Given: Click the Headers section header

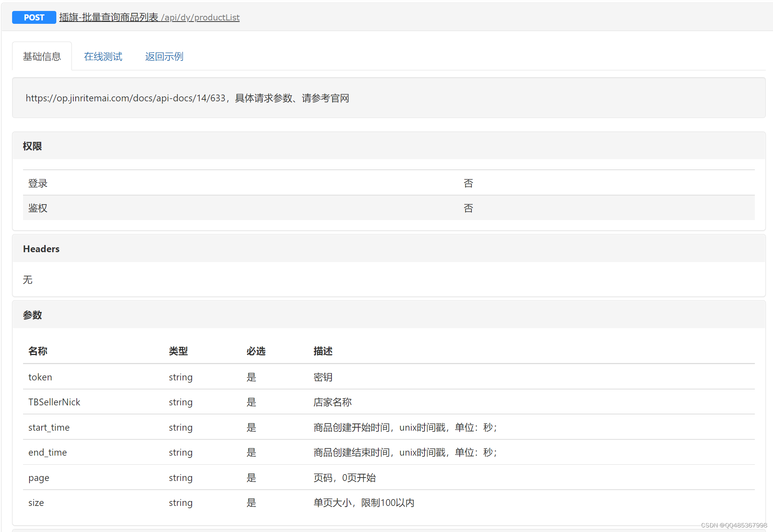Looking at the screenshot, I should 41,249.
